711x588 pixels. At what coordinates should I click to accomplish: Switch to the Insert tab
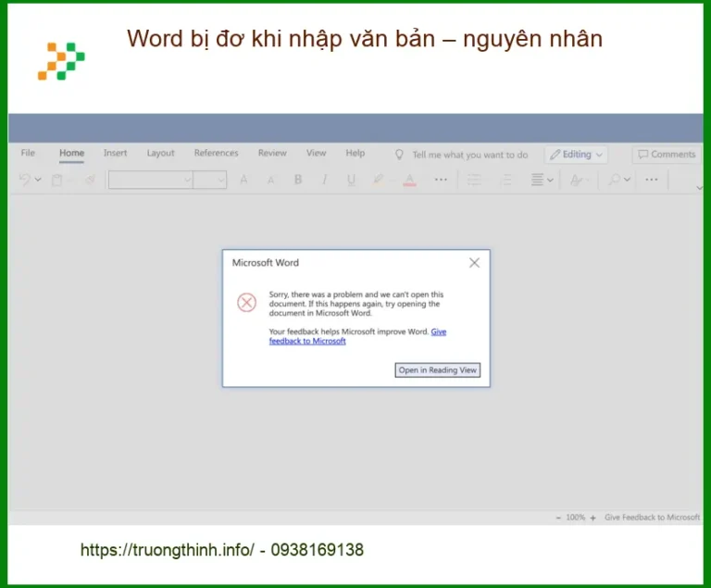(115, 153)
